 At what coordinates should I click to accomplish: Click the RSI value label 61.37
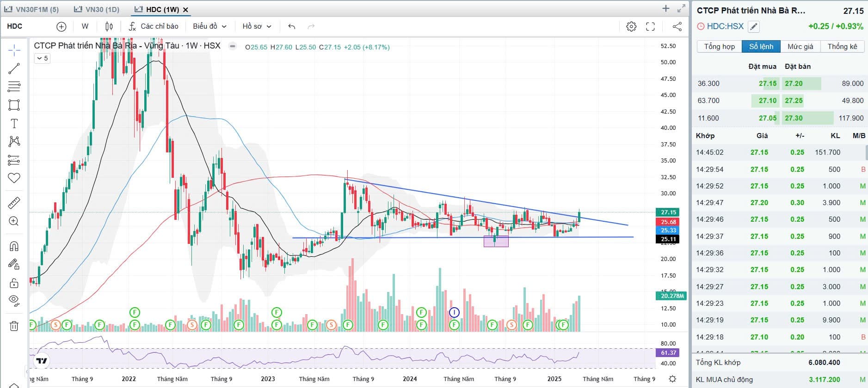(669, 353)
